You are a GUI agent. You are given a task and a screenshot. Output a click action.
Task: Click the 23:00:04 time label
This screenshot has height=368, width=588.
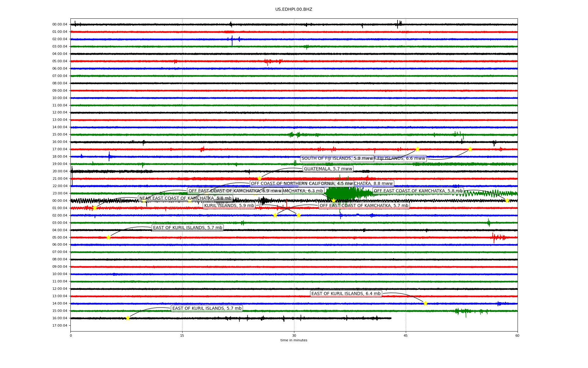(x=60, y=193)
